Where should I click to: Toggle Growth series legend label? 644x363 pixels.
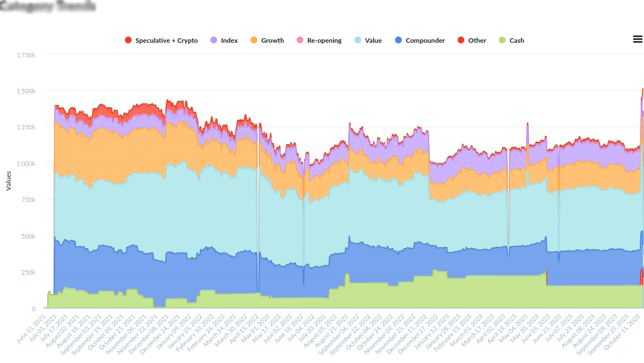pyautogui.click(x=272, y=41)
